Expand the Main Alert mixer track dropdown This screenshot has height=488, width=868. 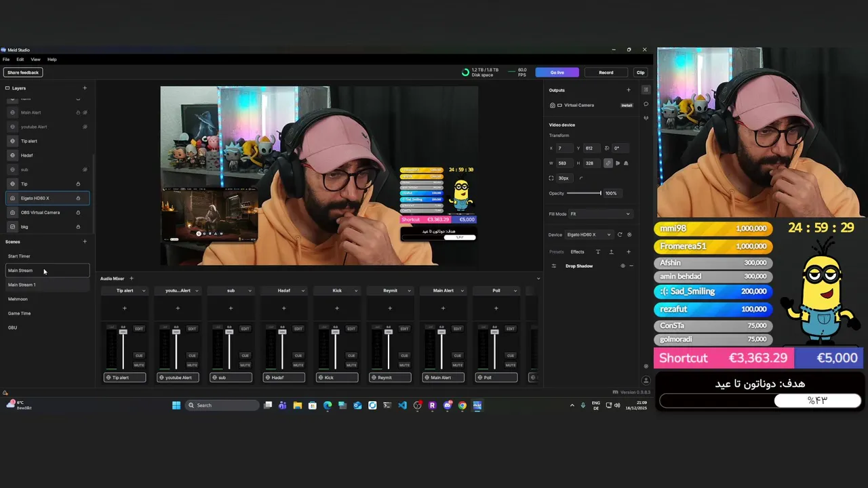click(x=462, y=291)
